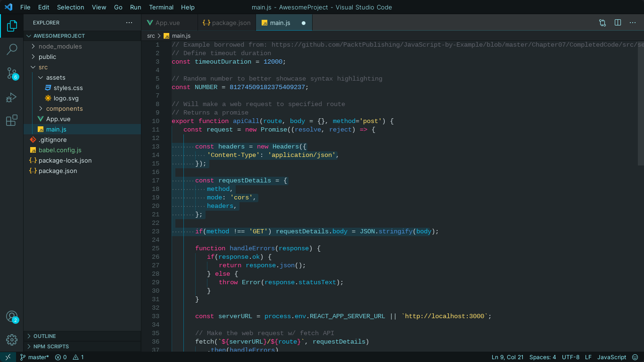Screen dimensions: 644x362
Task: Open the Go menu
Action: (x=118, y=7)
